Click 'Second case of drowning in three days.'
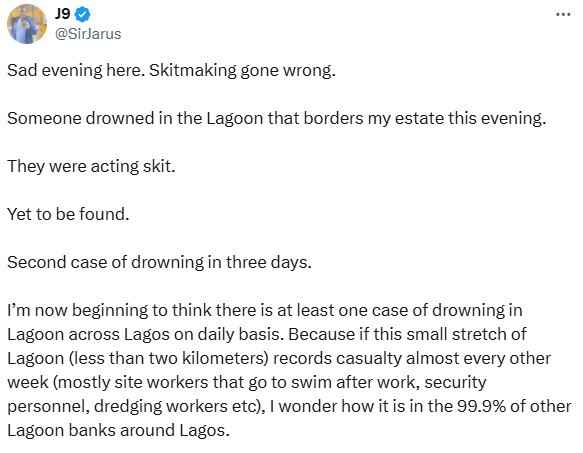The height and width of the screenshot is (453, 583). click(x=159, y=262)
